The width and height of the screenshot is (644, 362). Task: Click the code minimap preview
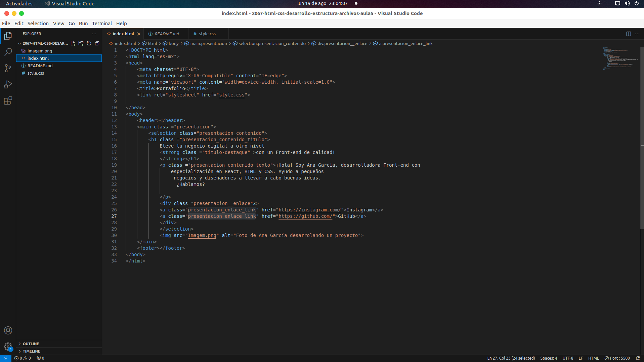pos(620,58)
